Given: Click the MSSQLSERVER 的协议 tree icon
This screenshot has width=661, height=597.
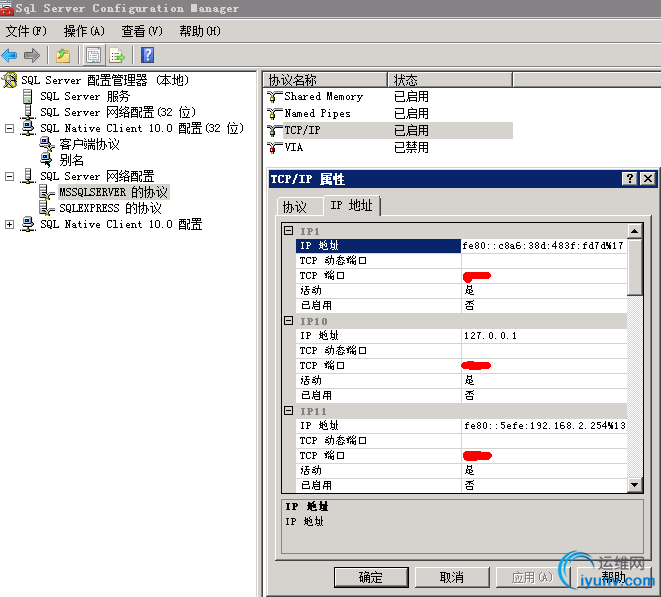Looking at the screenshot, I should pos(46,192).
